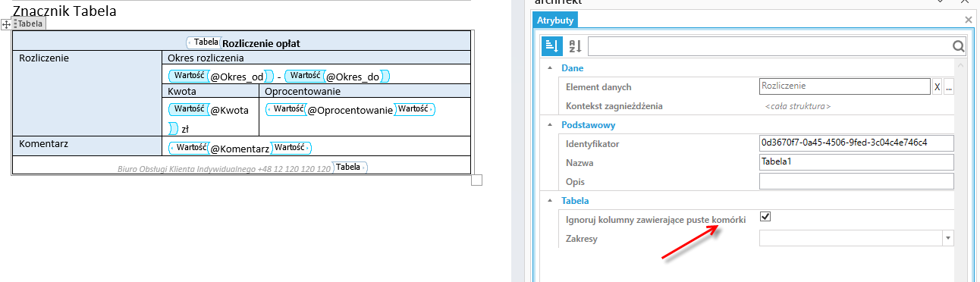The width and height of the screenshot is (980, 282).
Task: Click the ellipsis browse button for Element danych
Action: (948, 87)
